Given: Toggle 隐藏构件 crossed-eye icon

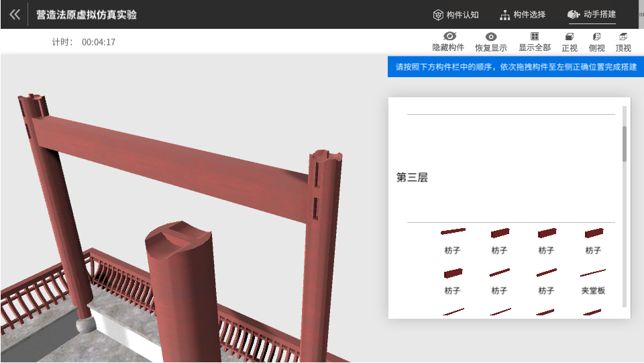Looking at the screenshot, I should pyautogui.click(x=448, y=42).
